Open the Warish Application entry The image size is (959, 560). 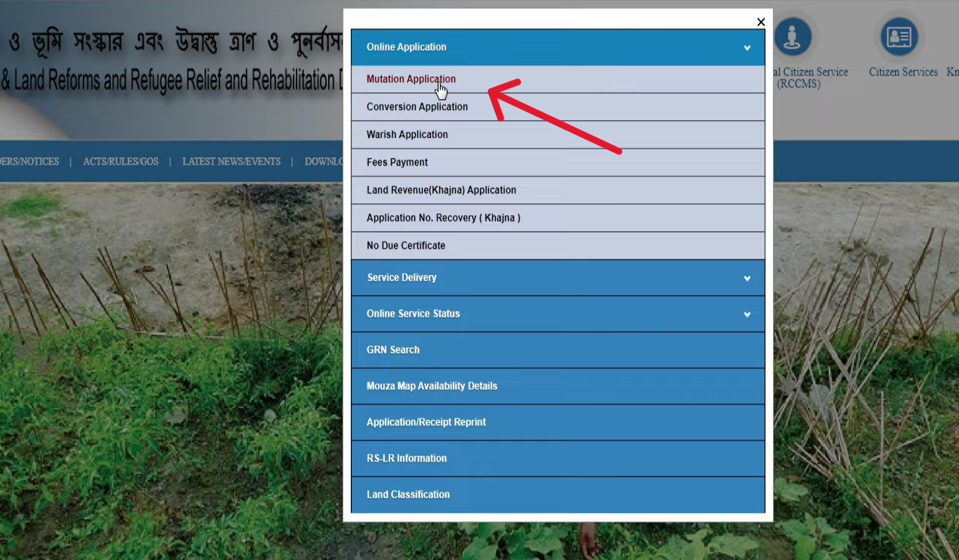coord(407,134)
